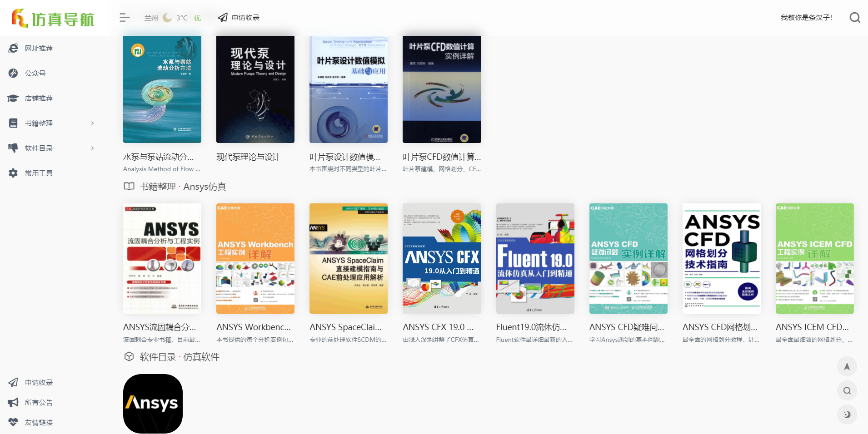
Task: Expand the 软件目录 submenu arrow
Action: pyautogui.click(x=93, y=148)
